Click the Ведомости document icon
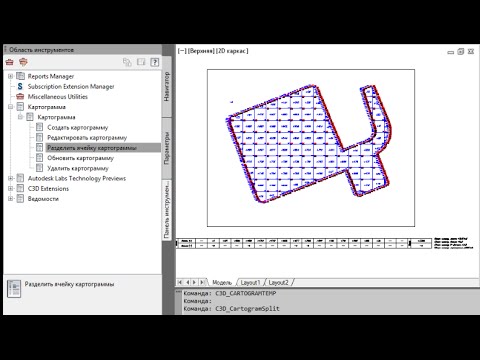480x360 pixels. (x=20, y=199)
